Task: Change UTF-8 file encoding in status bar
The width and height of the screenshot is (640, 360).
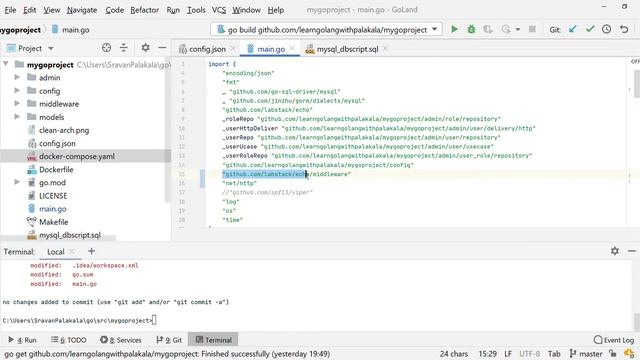Action: tap(530, 353)
